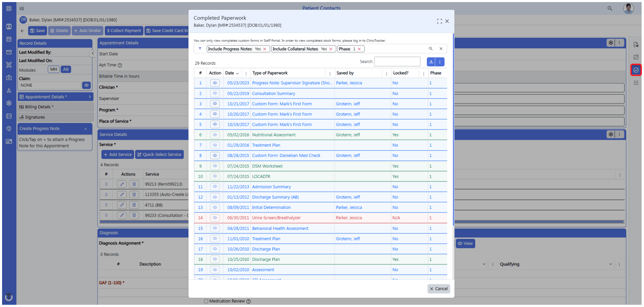Image resolution: width=644 pixels, height=307 pixels.
Task: Click the Apt Time help icon
Action: [x=120, y=65]
